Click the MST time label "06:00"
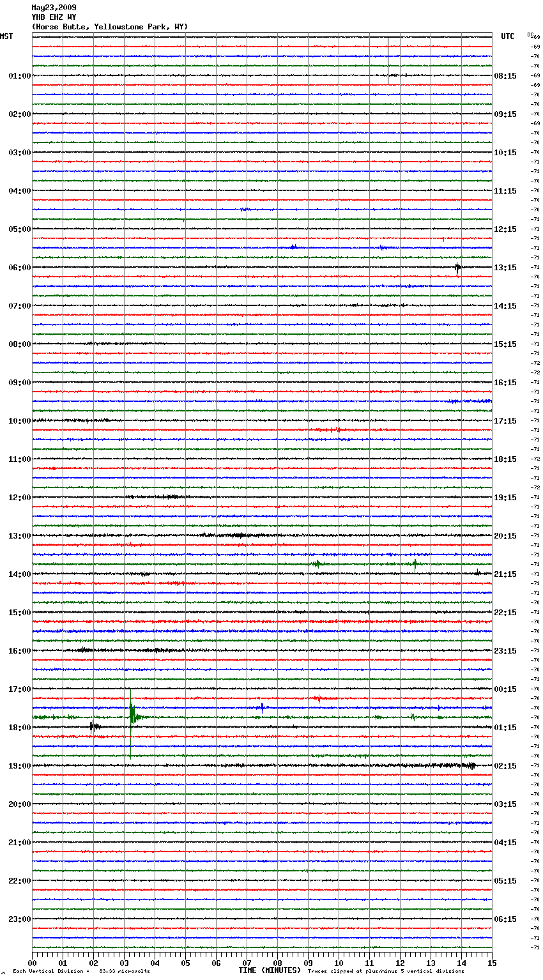The height and width of the screenshot is (980, 543). pyautogui.click(x=20, y=268)
